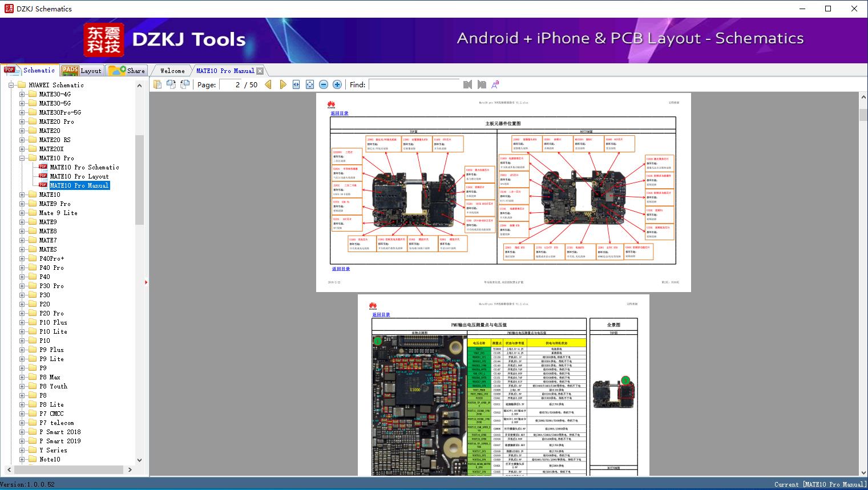
Task: Open MATE10 Pro Schematic PDF
Action: tap(84, 167)
